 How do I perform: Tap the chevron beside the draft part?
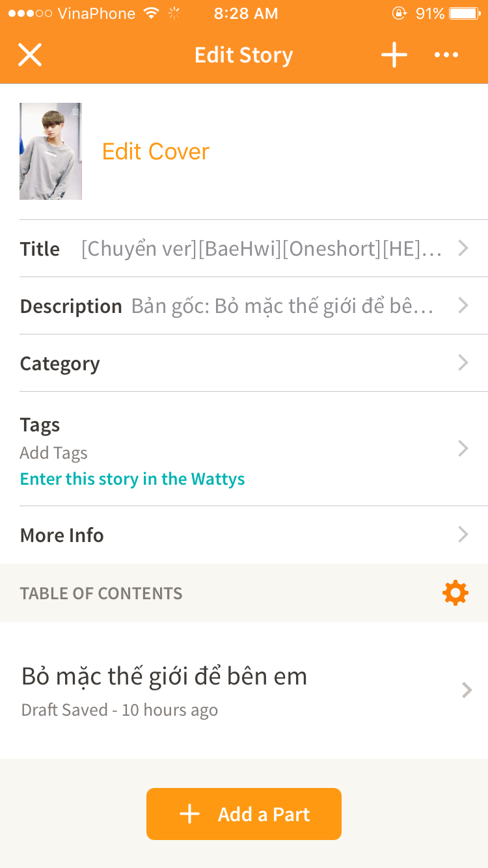point(467,690)
